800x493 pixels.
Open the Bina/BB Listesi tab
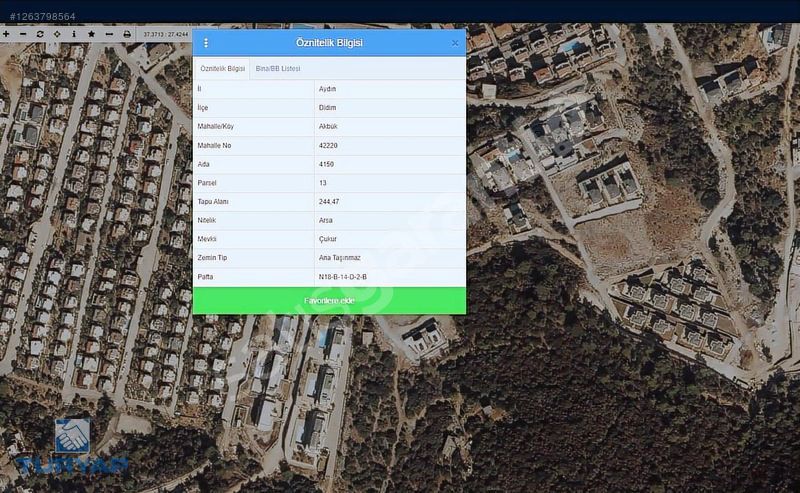click(278, 68)
